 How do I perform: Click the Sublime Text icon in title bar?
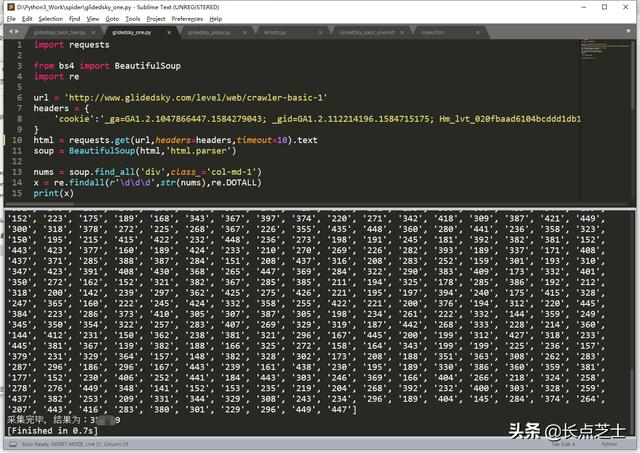point(11,7)
